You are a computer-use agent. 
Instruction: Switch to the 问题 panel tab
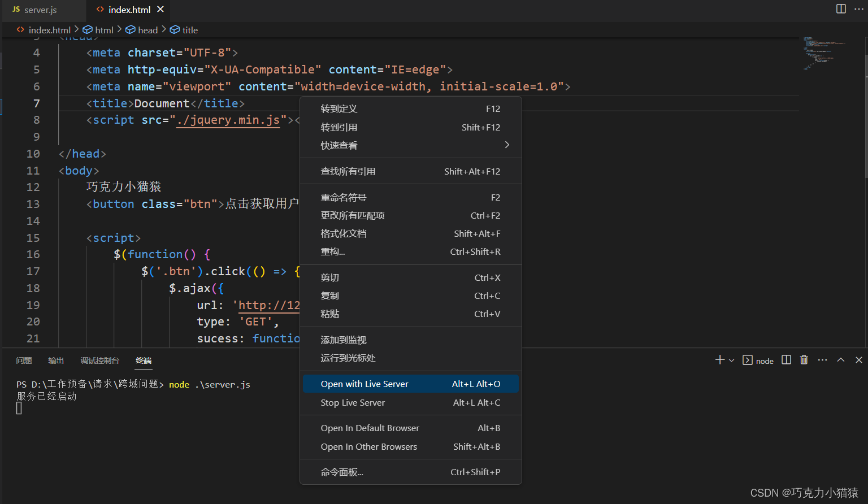pos(24,360)
